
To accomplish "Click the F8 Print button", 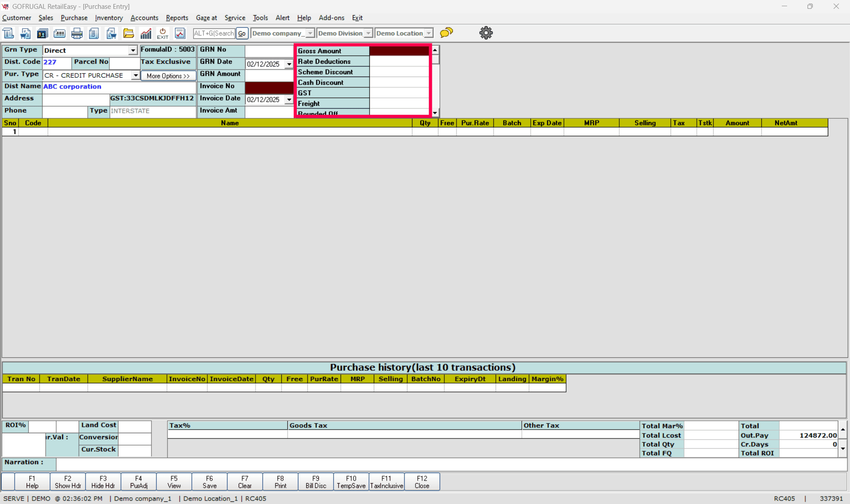I will tap(280, 482).
